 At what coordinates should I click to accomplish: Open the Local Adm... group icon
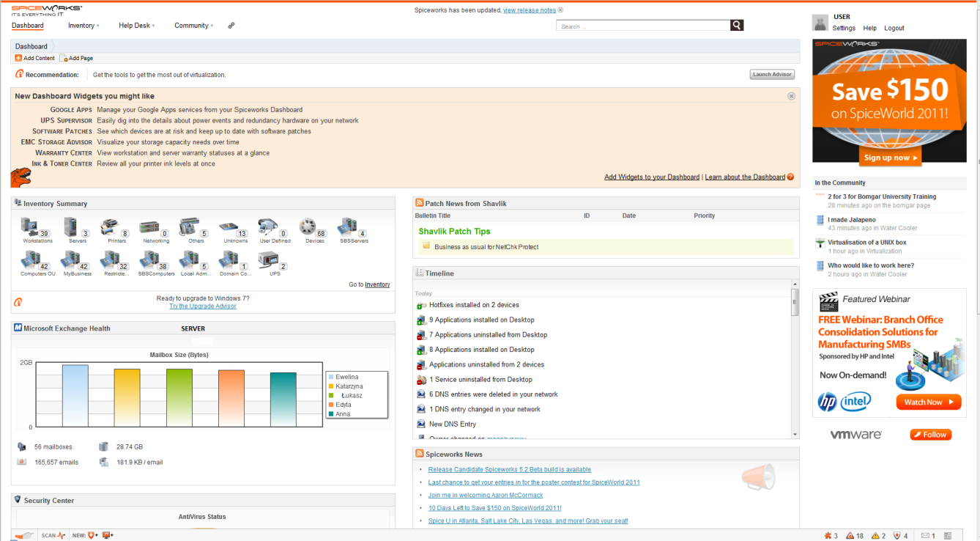coord(189,260)
